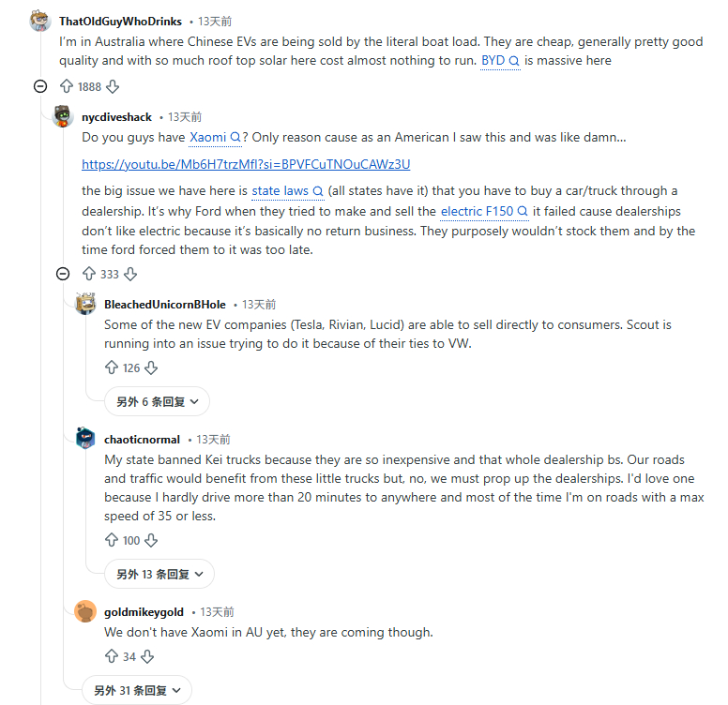Upvote goldmikeygold's comment

coord(112,656)
